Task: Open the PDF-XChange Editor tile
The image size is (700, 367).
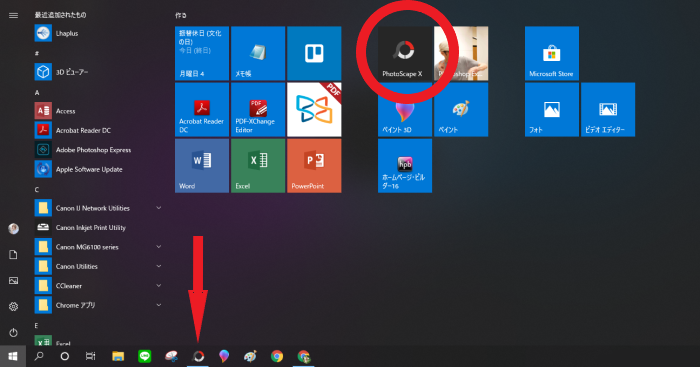Action: click(258, 109)
